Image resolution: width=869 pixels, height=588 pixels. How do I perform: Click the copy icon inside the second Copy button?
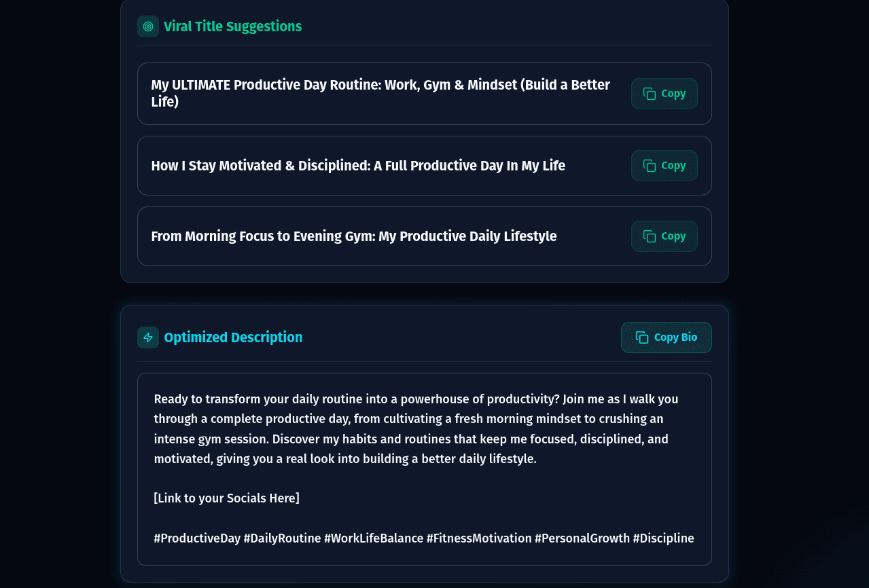650,165
